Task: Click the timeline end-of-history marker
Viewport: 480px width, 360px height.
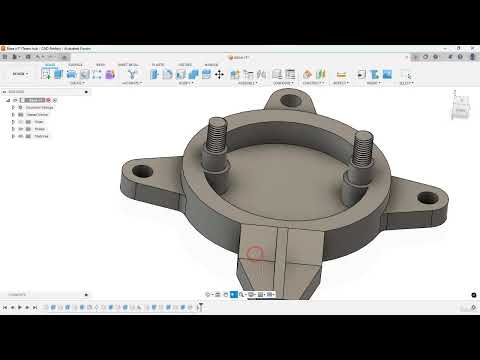Action: 200,307
